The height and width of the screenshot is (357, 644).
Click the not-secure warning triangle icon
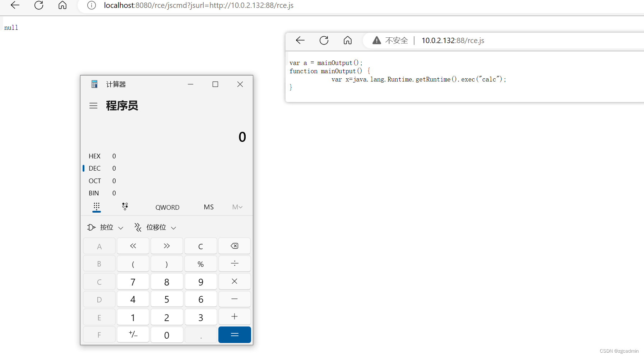coord(376,40)
